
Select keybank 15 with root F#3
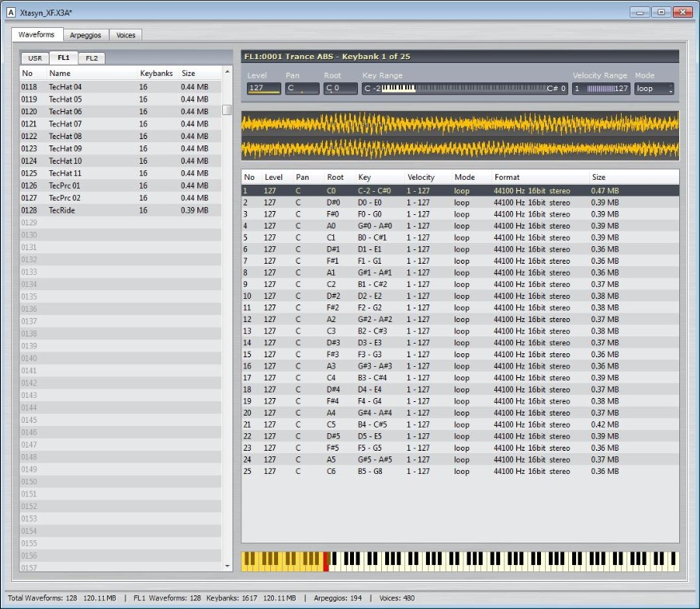(460, 355)
